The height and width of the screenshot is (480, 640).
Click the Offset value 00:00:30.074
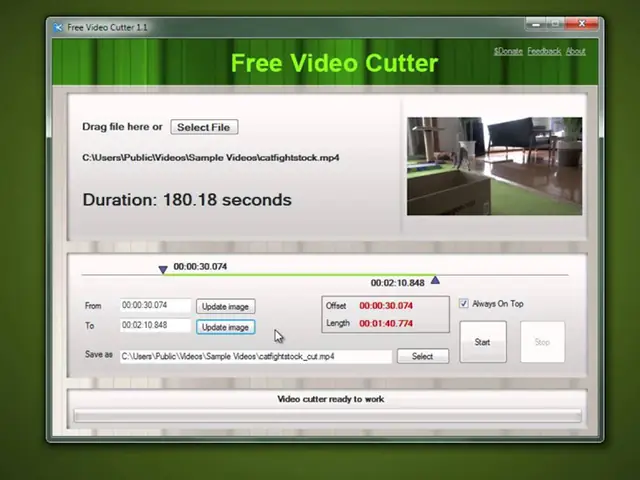(386, 306)
